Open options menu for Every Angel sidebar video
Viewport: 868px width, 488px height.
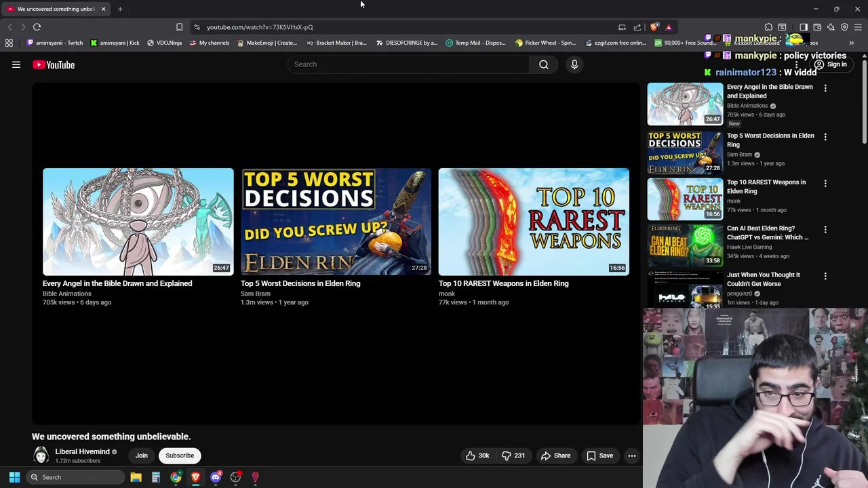pyautogui.click(x=825, y=88)
